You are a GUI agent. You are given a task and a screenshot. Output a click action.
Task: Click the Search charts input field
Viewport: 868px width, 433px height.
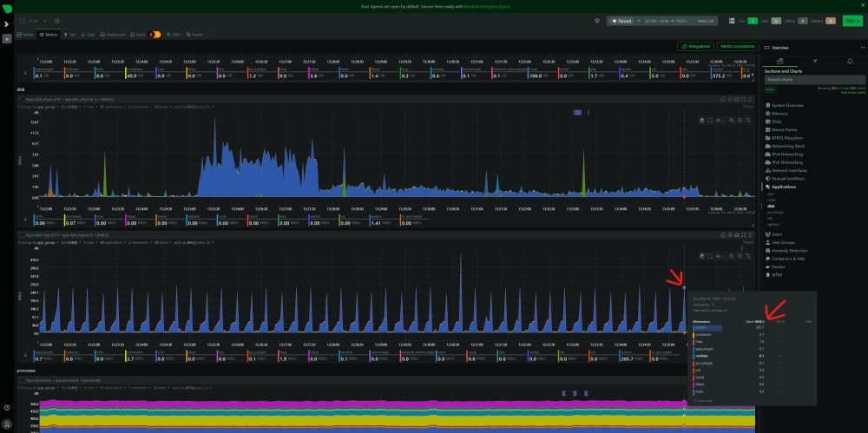(x=814, y=80)
